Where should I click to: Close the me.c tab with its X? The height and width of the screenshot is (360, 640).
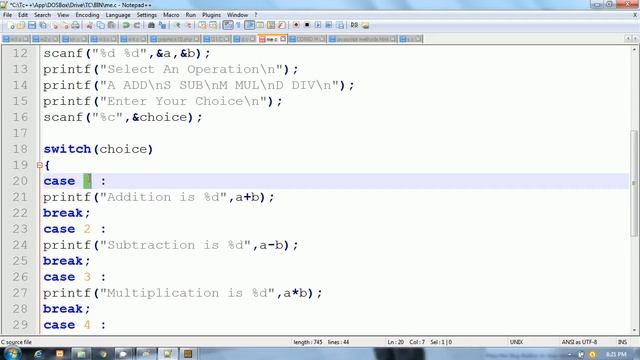pos(283,39)
